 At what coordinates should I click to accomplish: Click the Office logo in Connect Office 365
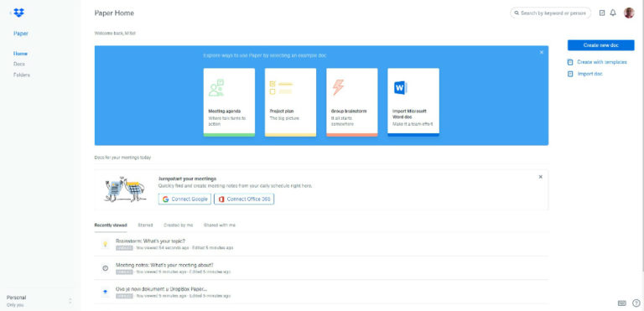221,200
